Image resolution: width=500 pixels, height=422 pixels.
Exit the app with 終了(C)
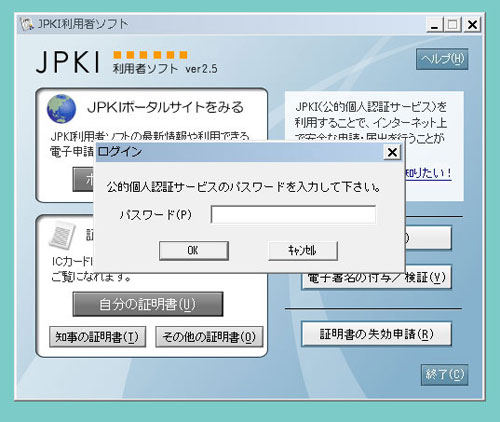pyautogui.click(x=444, y=375)
